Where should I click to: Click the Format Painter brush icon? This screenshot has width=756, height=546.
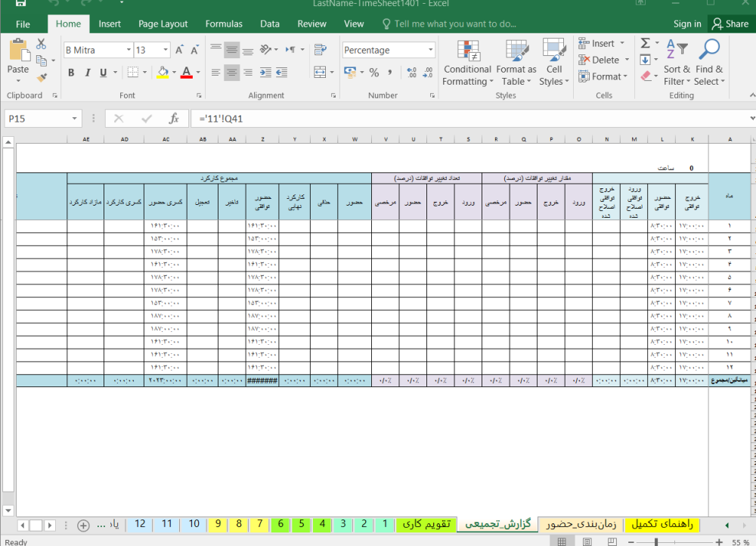tap(41, 77)
